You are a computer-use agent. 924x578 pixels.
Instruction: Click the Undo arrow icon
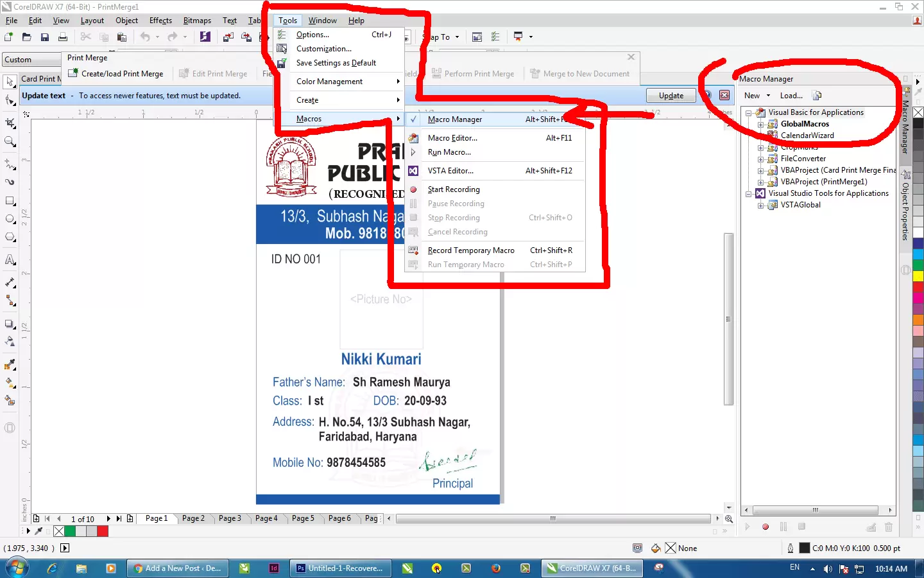click(145, 37)
